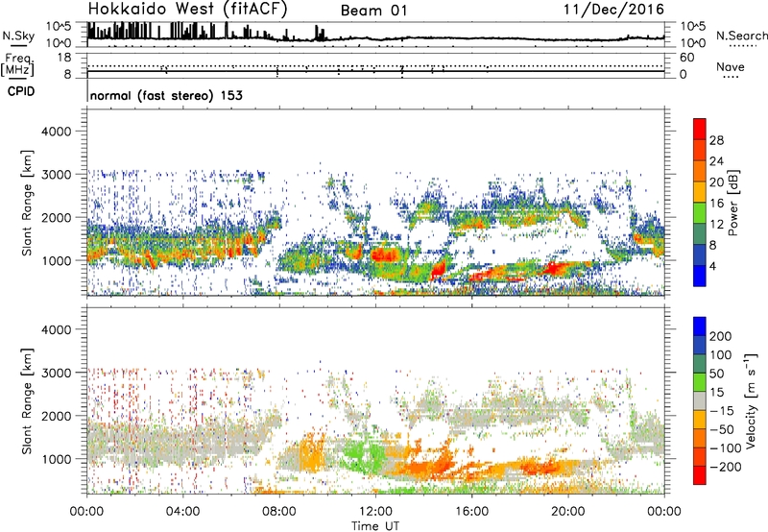Click the green positive-velocity patch near 12:00
Viewport: 768px width, 532px height.
pos(364,451)
